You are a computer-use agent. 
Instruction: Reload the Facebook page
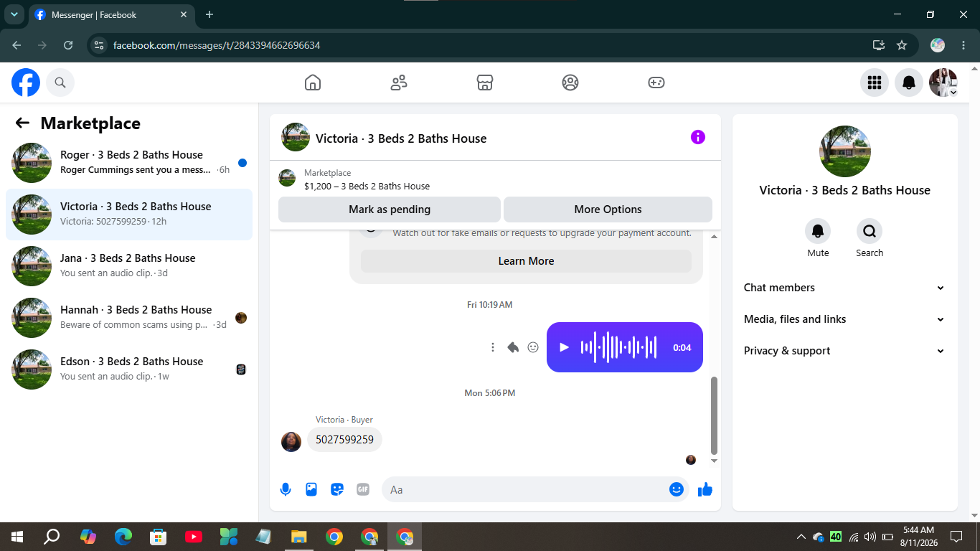[68, 45]
